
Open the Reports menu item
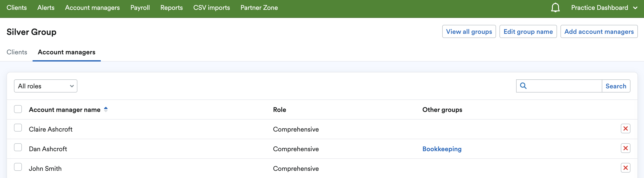coord(172,8)
